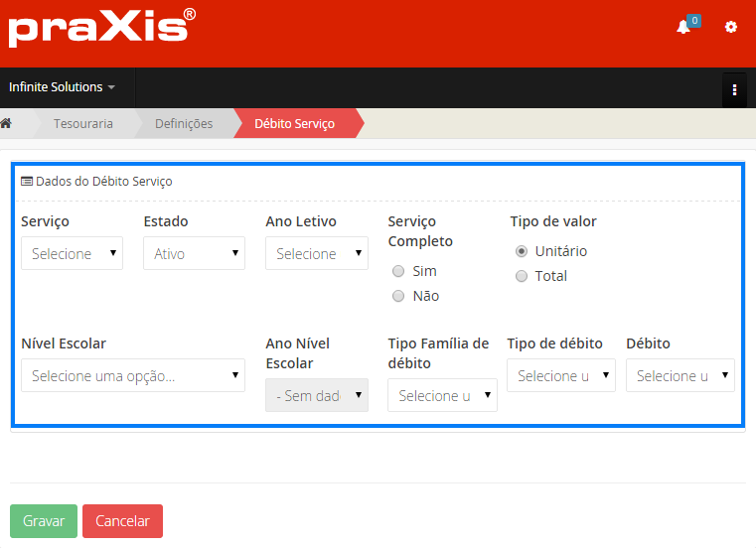Select the Sim radio for Serviço Completo
The width and height of the screenshot is (756, 548).
tap(398, 271)
